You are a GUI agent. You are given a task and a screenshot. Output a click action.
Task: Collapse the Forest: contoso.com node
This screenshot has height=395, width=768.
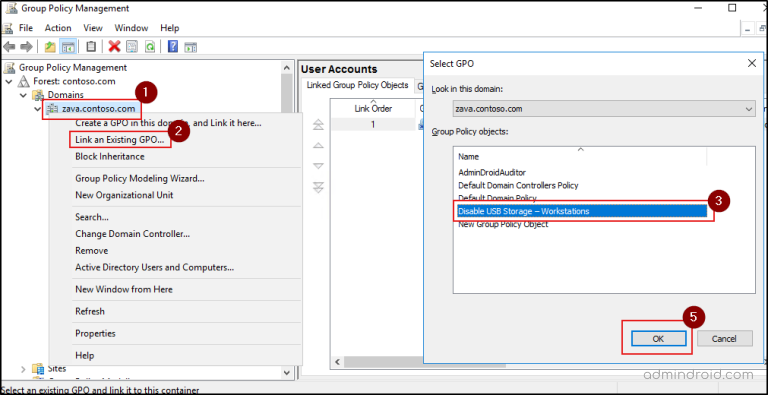point(9,81)
